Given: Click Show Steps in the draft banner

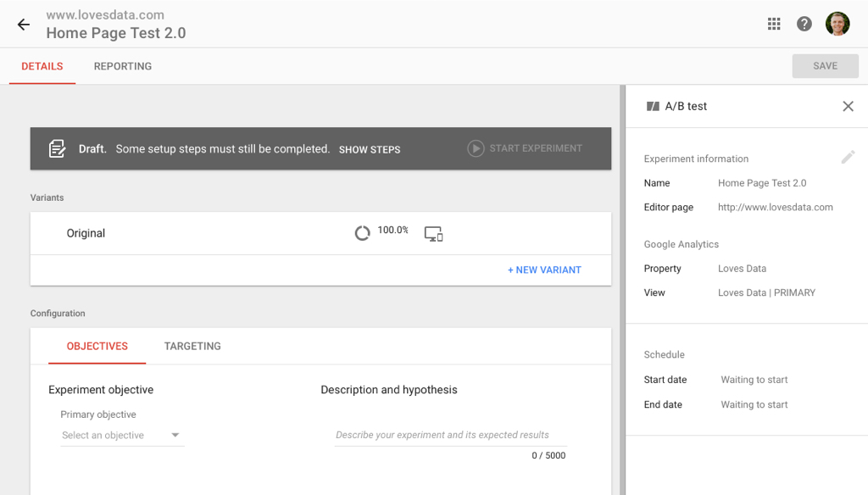Looking at the screenshot, I should (370, 148).
